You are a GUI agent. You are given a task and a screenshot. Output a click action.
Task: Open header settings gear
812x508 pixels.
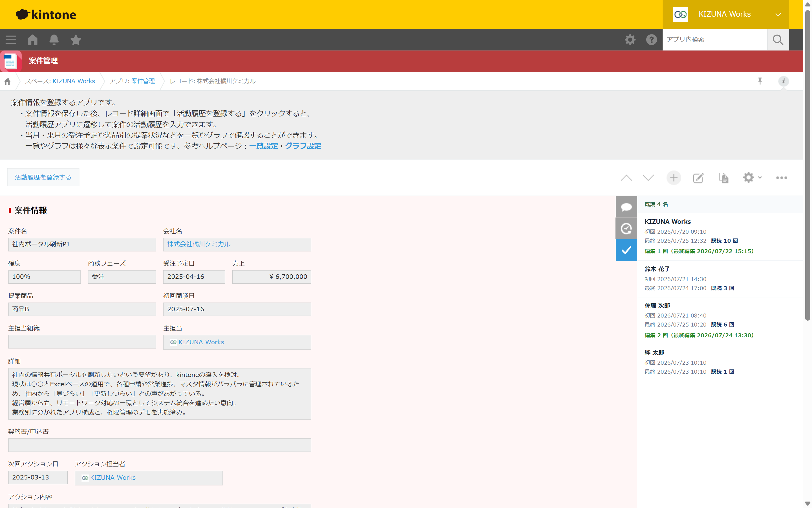tap(630, 40)
